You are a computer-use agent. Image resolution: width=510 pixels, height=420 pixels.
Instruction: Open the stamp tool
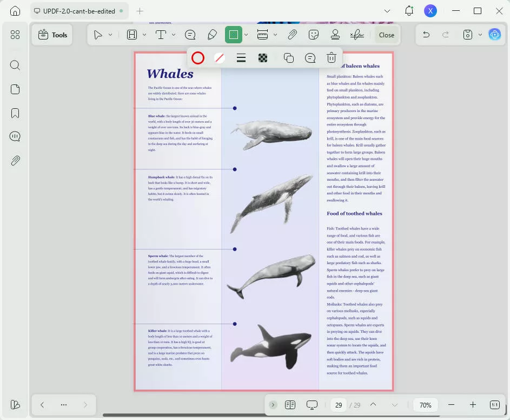335,35
